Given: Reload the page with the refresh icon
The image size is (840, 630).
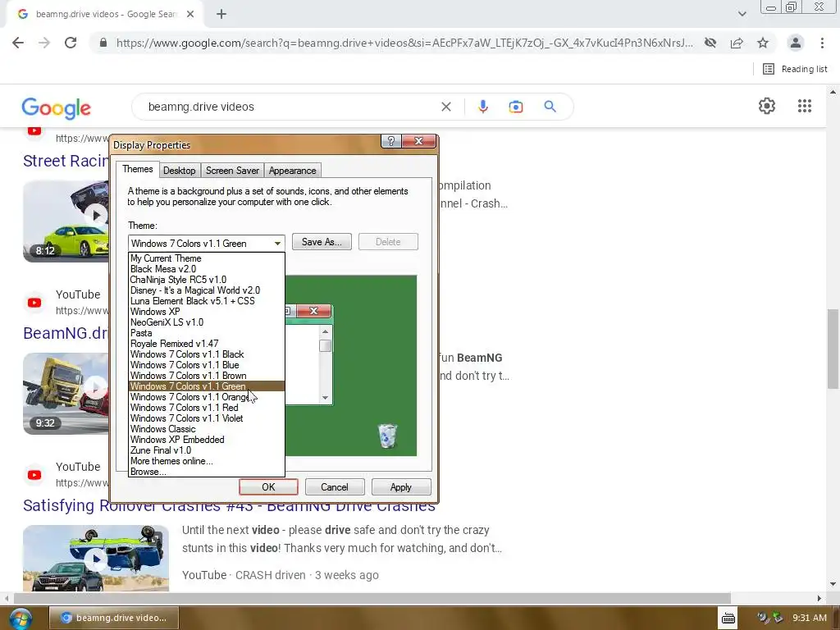Looking at the screenshot, I should (71, 43).
